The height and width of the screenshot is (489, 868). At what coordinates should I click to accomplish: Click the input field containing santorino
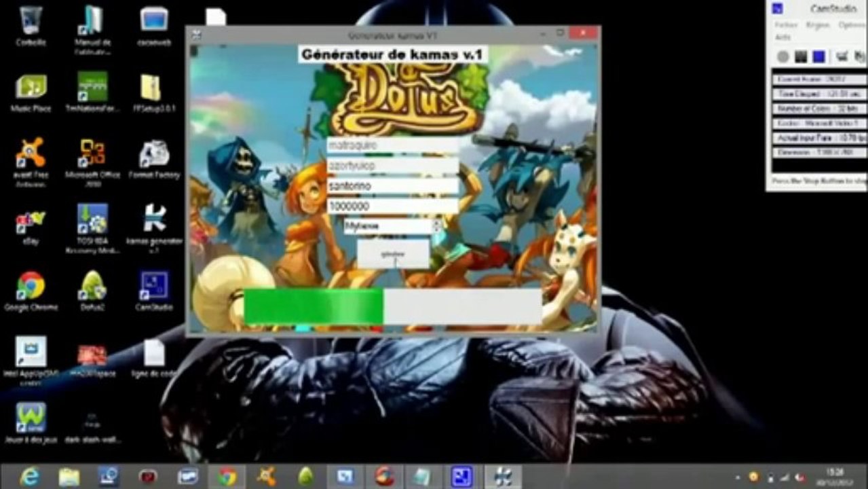coord(392,185)
